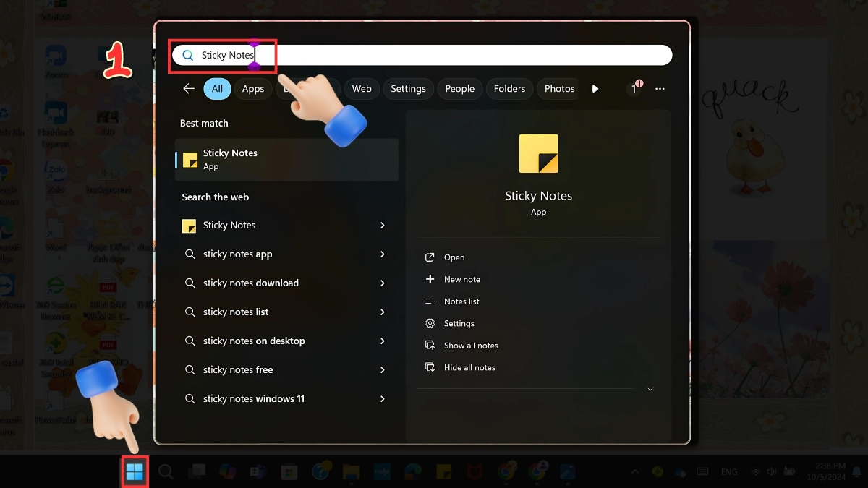Viewport: 868px width, 488px height.
Task: Open Task View on the taskbar
Action: pyautogui.click(x=197, y=472)
